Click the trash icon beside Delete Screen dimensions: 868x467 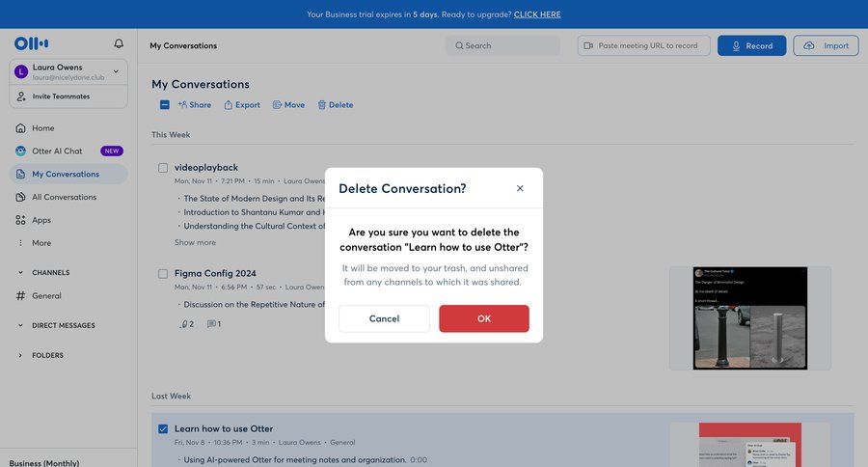pyautogui.click(x=321, y=105)
